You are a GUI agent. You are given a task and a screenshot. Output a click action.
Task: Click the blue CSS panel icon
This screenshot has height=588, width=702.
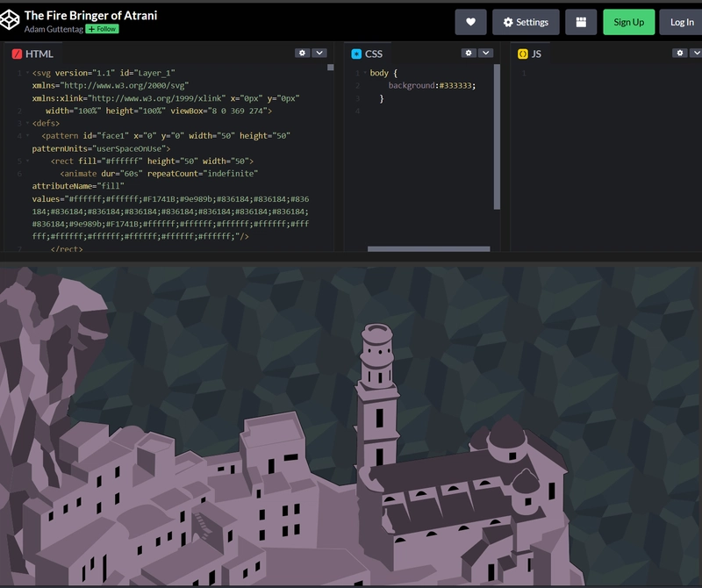click(356, 54)
